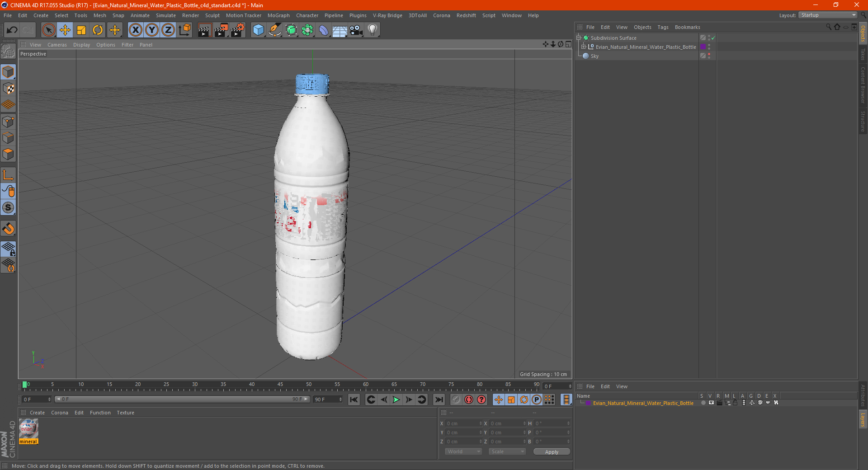868x470 pixels.
Task: Add a Cube primitive object
Action: coord(258,30)
